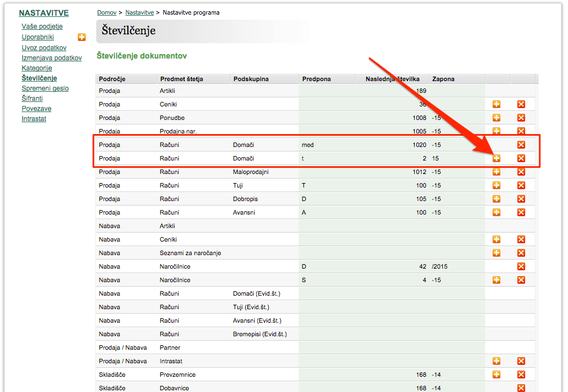Click the plus icon next to Uporabniki

point(82,37)
